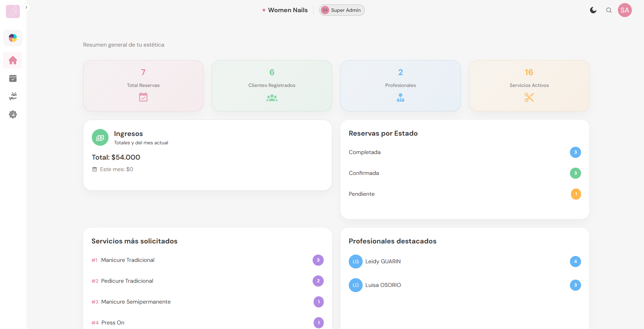644x329 pixels.
Task: Open the SA user avatar menu
Action: (625, 10)
